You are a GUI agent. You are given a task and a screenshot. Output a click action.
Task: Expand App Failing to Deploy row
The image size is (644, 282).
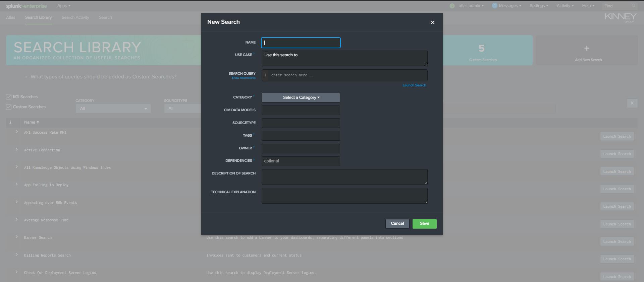click(x=16, y=184)
